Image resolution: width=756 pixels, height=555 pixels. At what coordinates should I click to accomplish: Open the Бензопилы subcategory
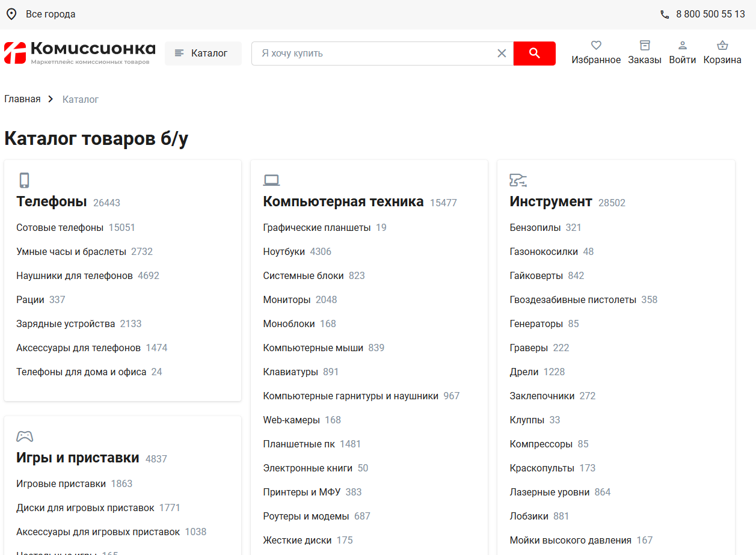pyautogui.click(x=535, y=227)
